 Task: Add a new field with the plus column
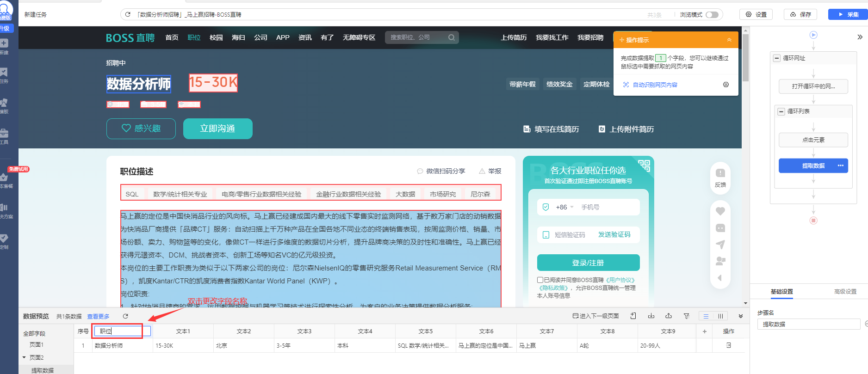705,331
